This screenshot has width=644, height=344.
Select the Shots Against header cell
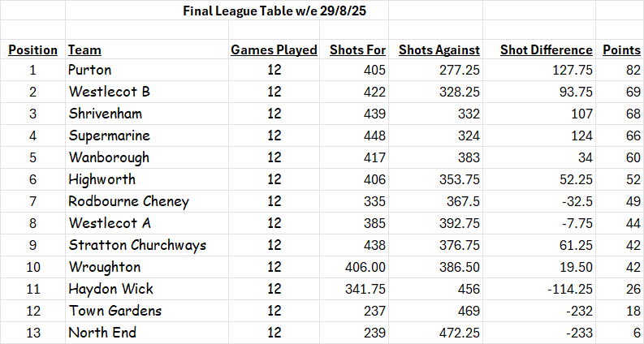click(x=439, y=50)
